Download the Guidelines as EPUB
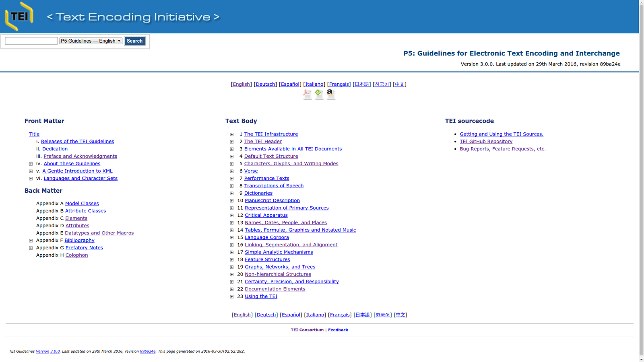The image size is (644, 362). [319, 95]
